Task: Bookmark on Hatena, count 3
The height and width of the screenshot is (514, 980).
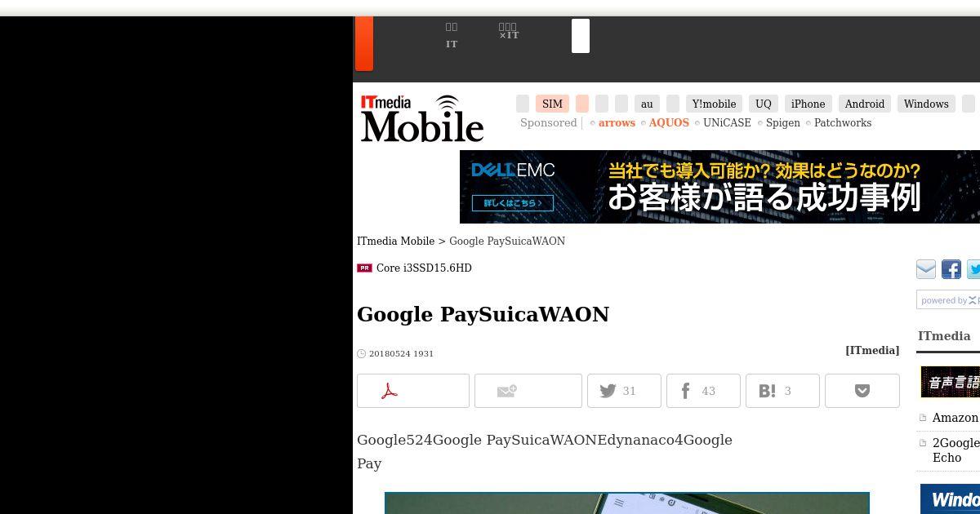Action: coord(782,391)
